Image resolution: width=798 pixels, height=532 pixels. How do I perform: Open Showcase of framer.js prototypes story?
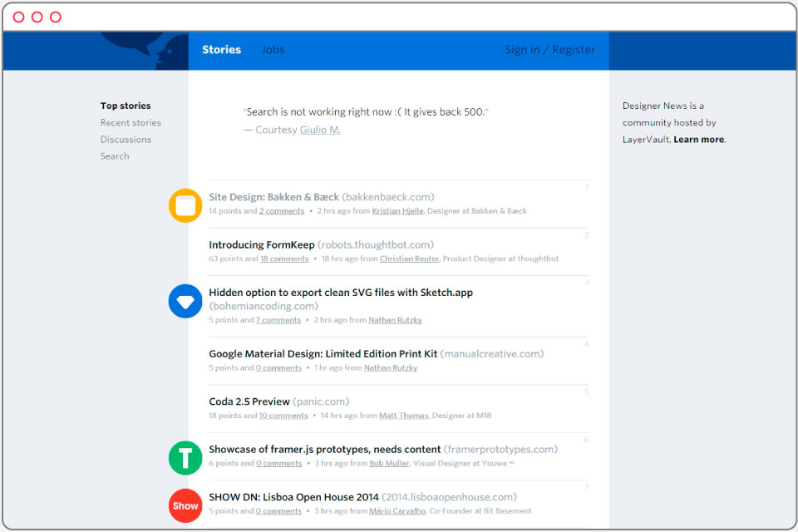[x=325, y=450]
